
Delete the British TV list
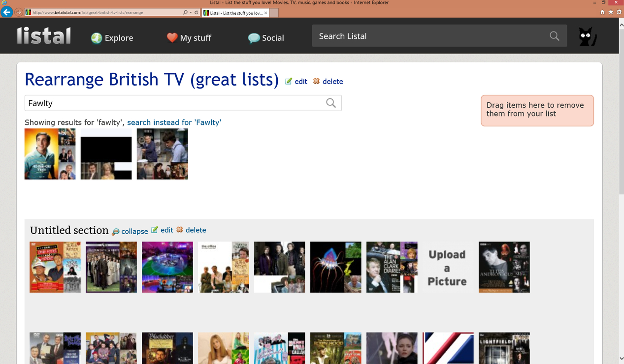[x=328, y=82]
